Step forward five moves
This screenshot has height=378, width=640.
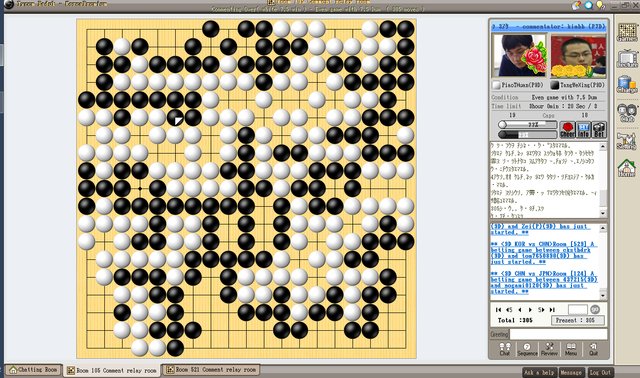tap(541, 310)
